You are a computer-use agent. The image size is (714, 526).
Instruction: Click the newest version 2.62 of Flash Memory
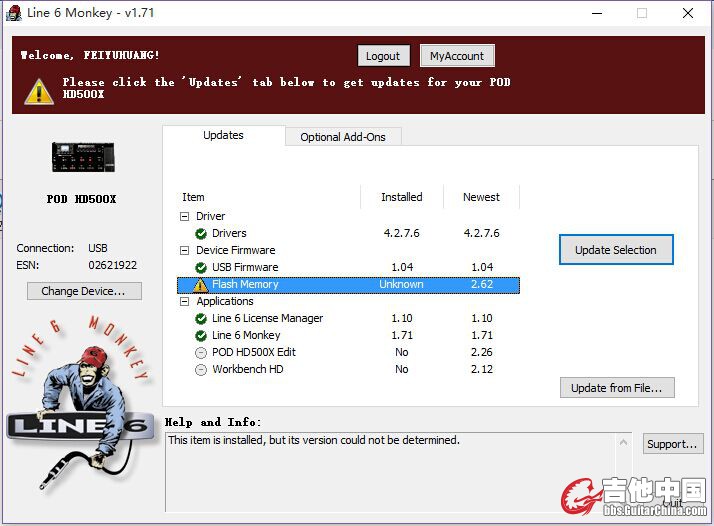(x=482, y=285)
